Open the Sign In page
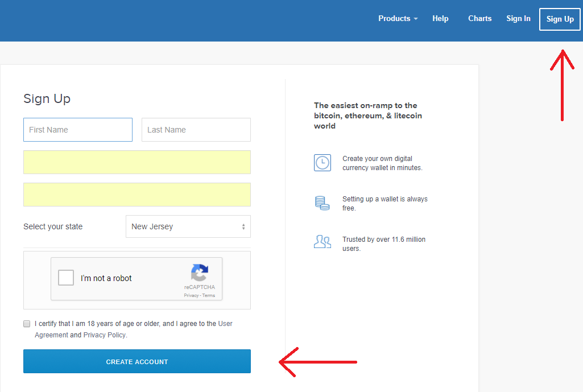The height and width of the screenshot is (392, 583). pos(518,19)
